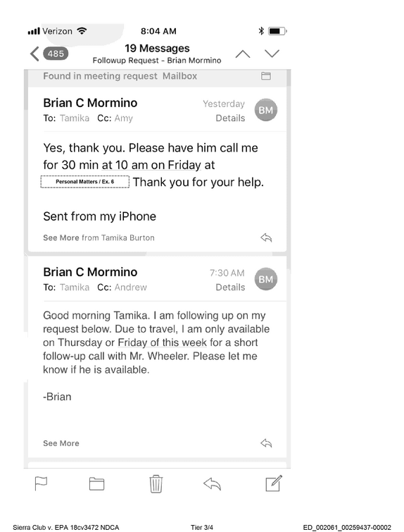Go to next message with down arrow
The height and width of the screenshot is (532, 404).
272,54
